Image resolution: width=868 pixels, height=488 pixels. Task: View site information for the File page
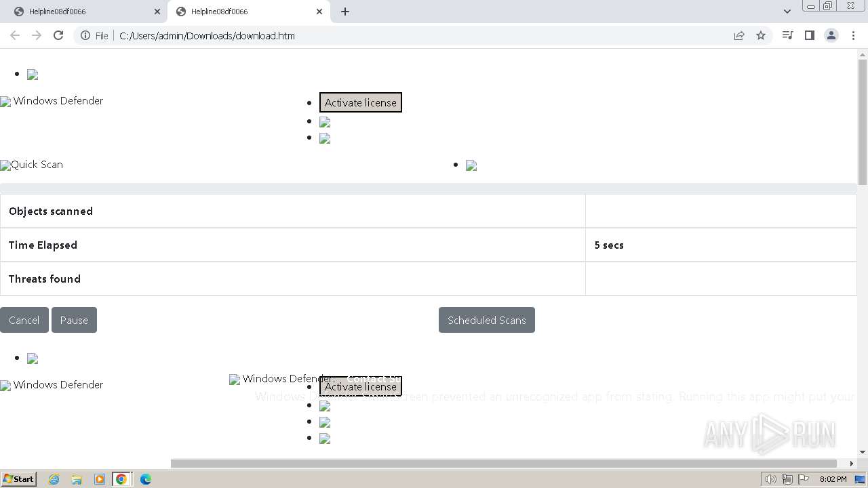point(94,35)
